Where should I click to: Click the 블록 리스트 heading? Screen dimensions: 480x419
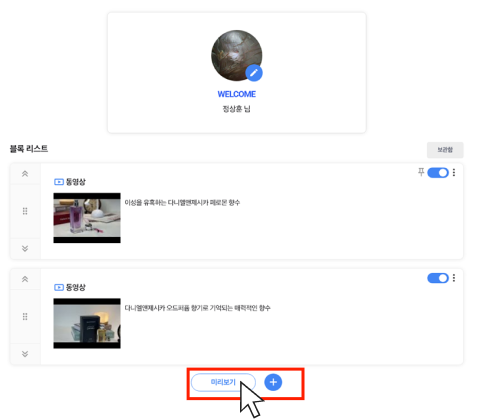(29, 149)
